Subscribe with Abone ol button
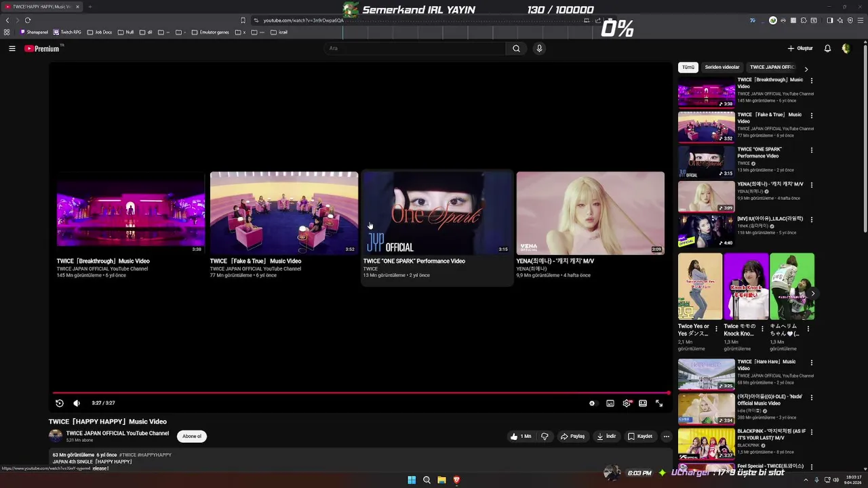Image resolution: width=868 pixels, height=488 pixels. (192, 436)
